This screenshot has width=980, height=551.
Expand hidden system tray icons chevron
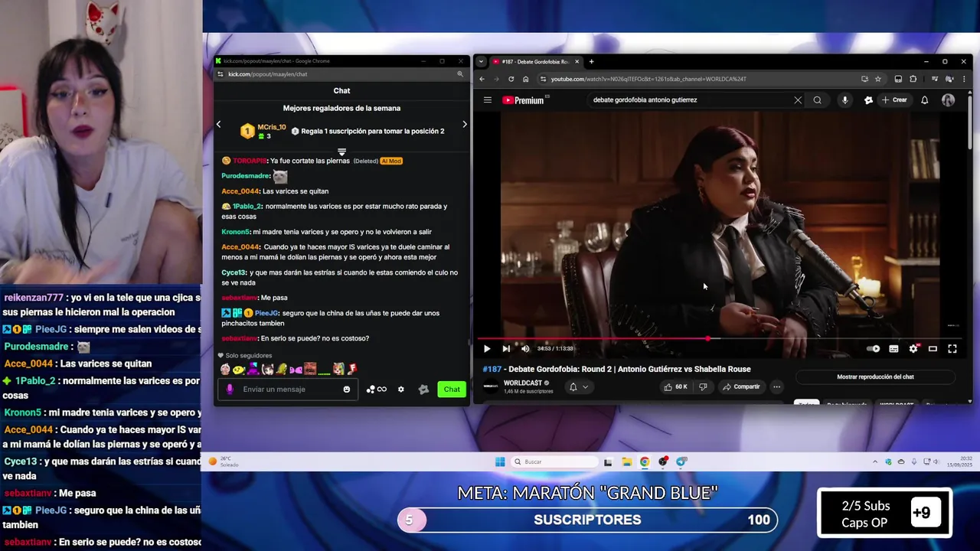pyautogui.click(x=875, y=461)
